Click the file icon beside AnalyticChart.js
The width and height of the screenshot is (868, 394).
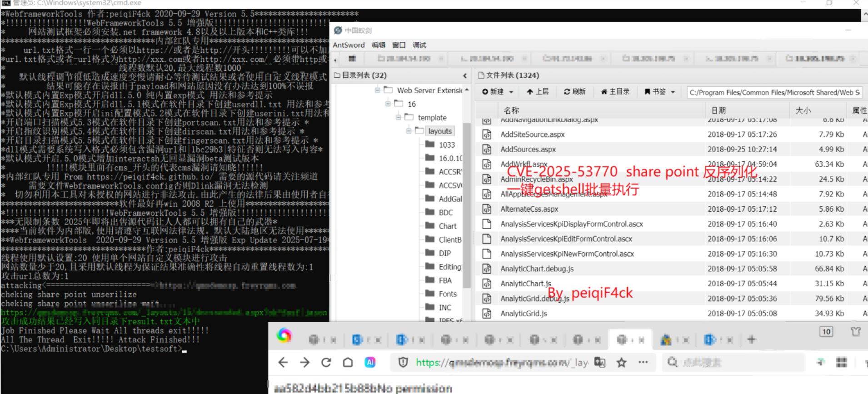(487, 284)
